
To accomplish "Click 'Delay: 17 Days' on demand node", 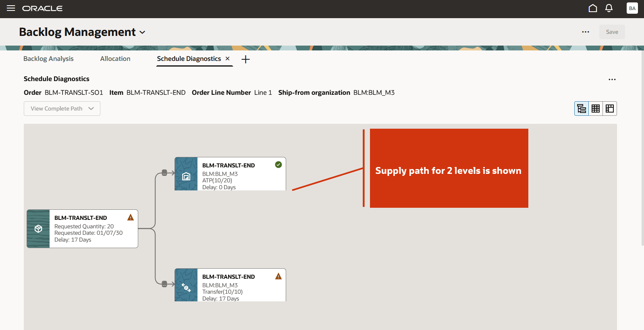I will (73, 240).
